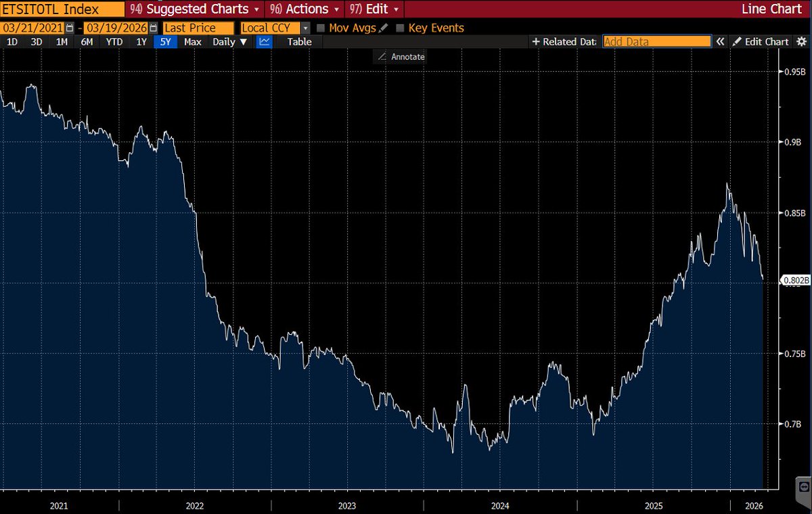Open chart settings gear icon
The image size is (812, 514).
[802, 41]
